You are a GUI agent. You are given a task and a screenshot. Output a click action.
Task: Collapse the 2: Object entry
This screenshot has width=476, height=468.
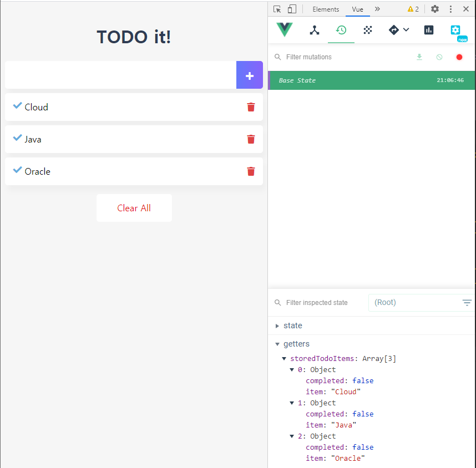pyautogui.click(x=292, y=436)
